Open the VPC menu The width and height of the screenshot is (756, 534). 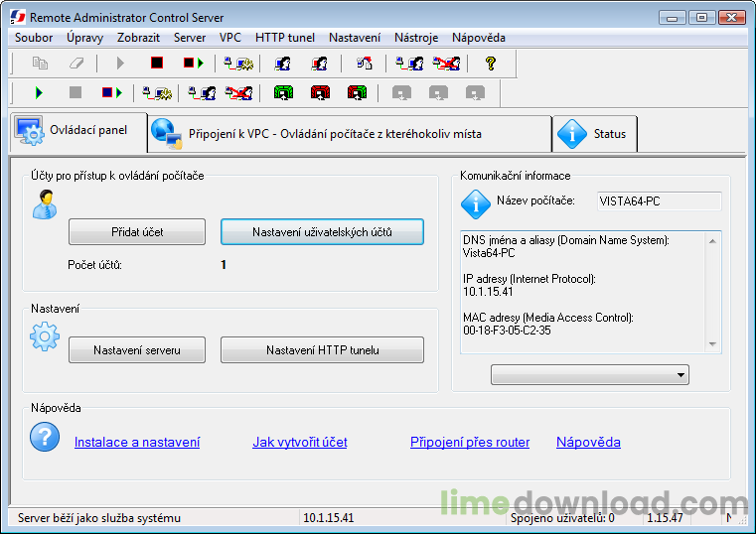[230, 38]
